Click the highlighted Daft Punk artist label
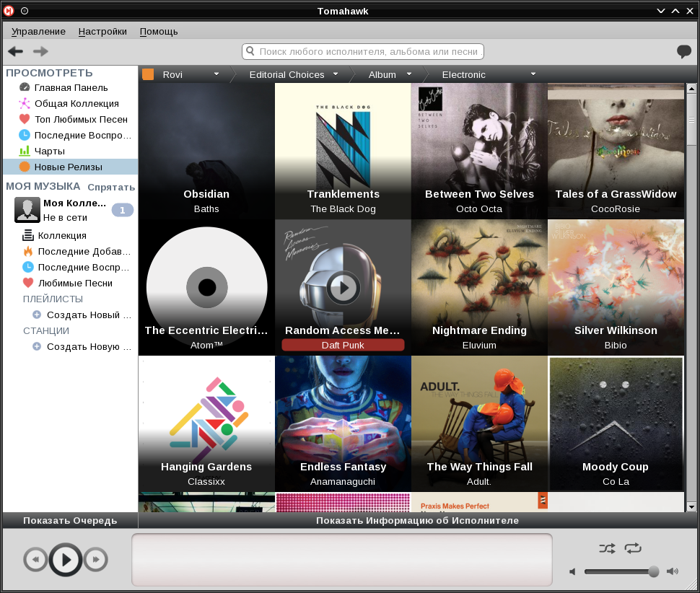700x593 pixels. [x=343, y=345]
